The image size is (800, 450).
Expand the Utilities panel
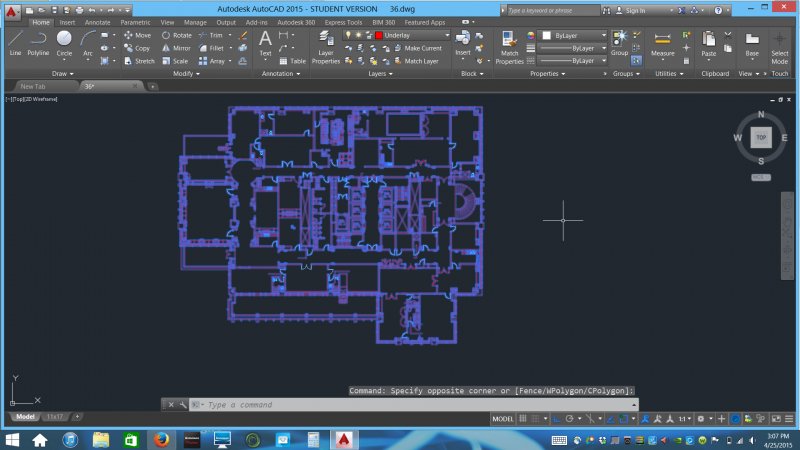[x=669, y=73]
